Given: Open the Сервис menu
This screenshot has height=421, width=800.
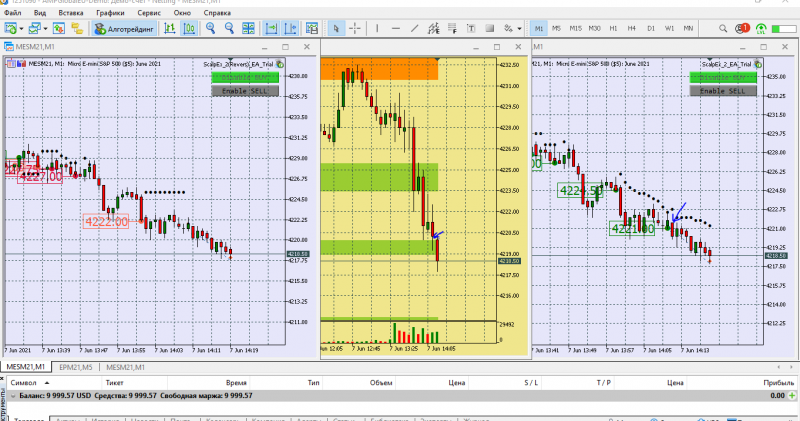Looking at the screenshot, I should tap(149, 13).
